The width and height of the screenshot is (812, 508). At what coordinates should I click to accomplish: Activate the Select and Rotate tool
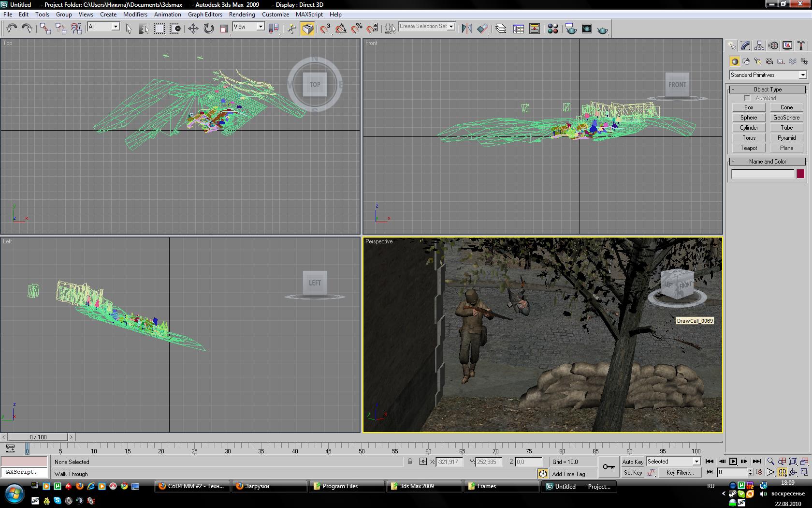click(208, 29)
